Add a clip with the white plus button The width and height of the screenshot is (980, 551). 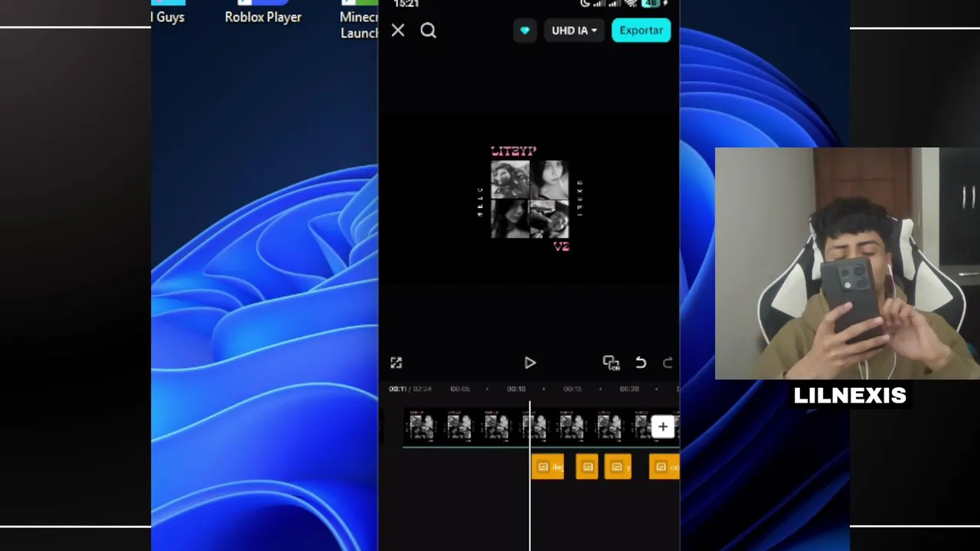(x=663, y=427)
